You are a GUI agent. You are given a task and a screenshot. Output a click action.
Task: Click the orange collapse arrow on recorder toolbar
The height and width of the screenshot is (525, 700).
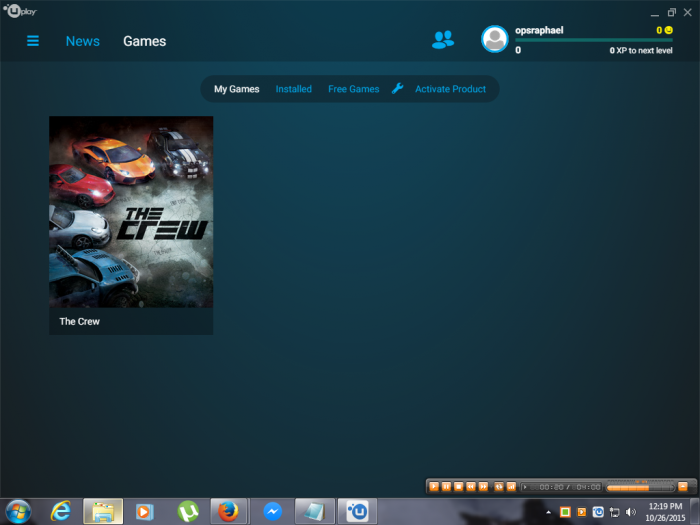[683, 487]
